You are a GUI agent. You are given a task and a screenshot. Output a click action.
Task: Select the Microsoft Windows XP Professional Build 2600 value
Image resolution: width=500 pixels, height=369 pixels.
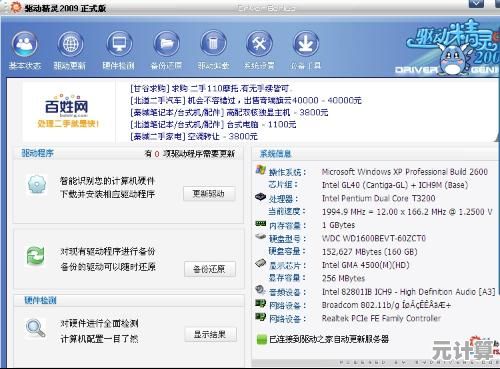coord(405,172)
